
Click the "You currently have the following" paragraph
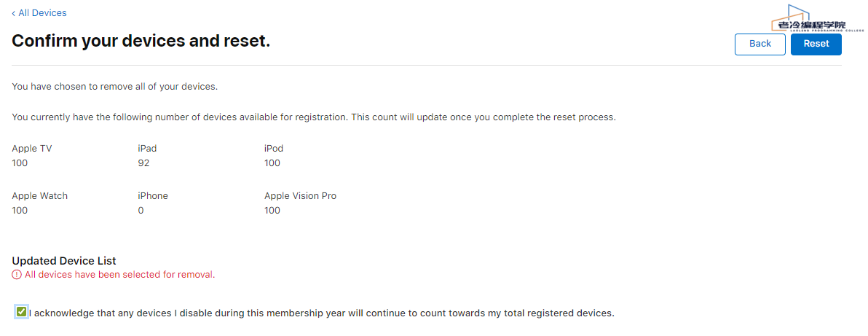click(314, 117)
